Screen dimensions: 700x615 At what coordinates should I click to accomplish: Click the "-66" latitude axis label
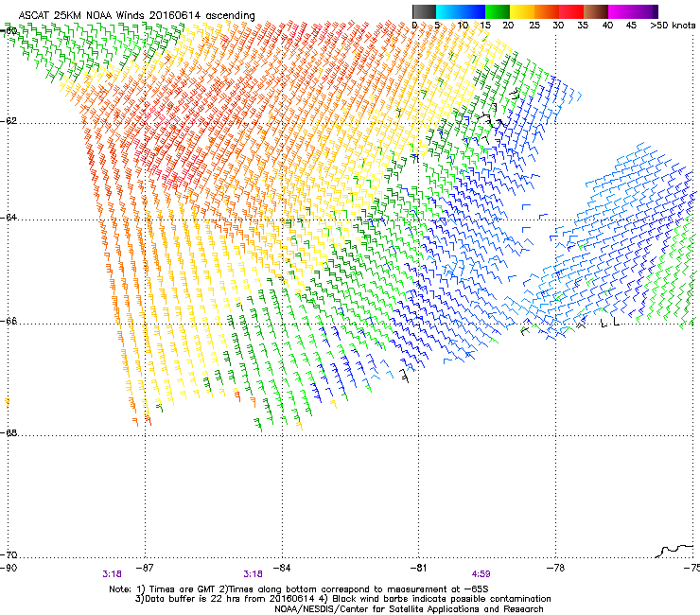tap(9, 321)
